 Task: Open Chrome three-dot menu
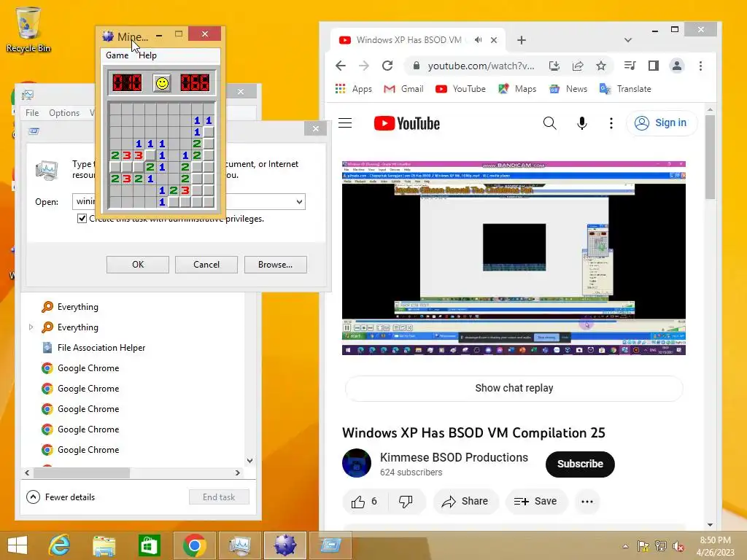(x=700, y=66)
